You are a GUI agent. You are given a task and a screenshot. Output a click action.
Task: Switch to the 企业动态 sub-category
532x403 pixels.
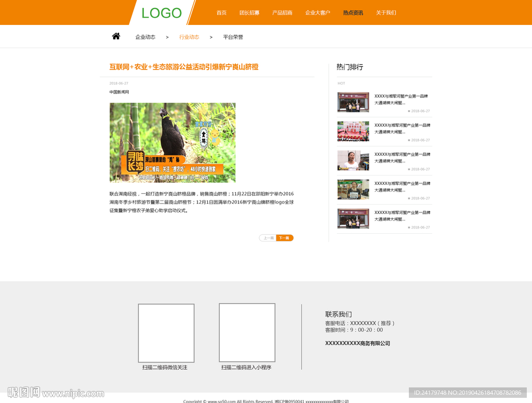[145, 37]
